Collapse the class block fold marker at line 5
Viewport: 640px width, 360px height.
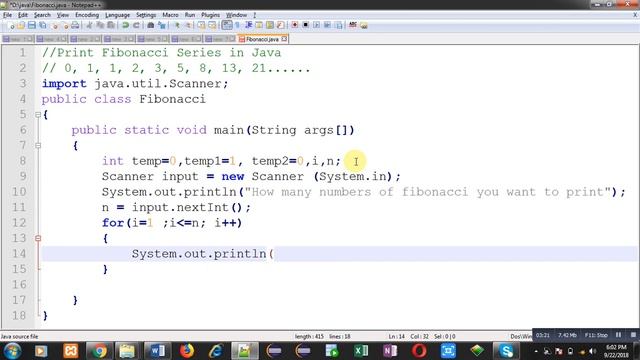point(38,115)
